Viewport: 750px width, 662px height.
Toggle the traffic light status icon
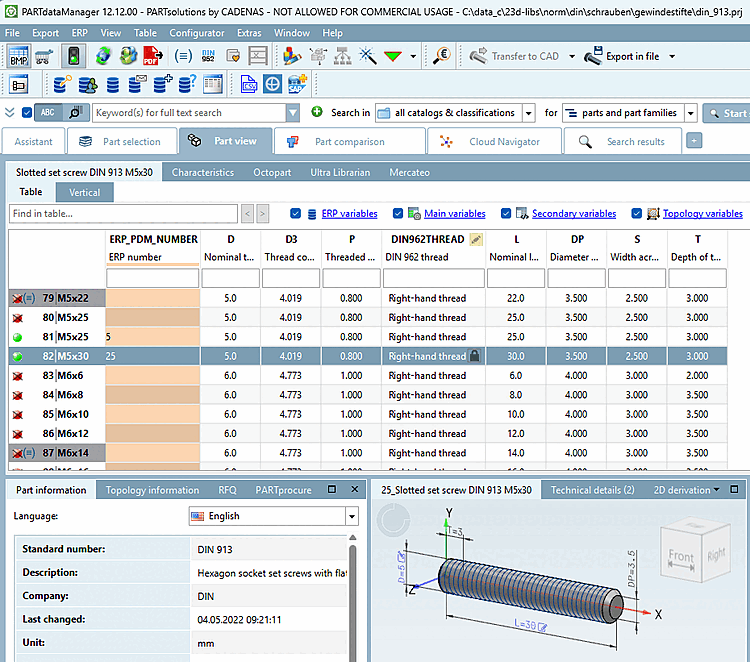point(74,56)
